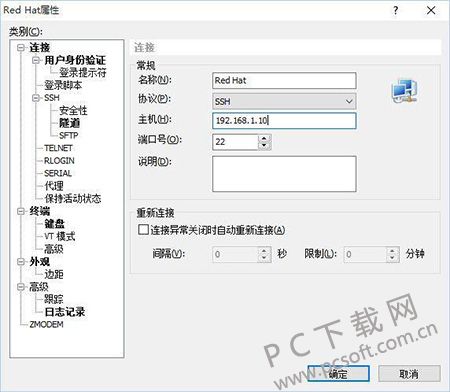Click the 取消 cancel button
Image resolution: width=450 pixels, height=392 pixels.
(409, 374)
